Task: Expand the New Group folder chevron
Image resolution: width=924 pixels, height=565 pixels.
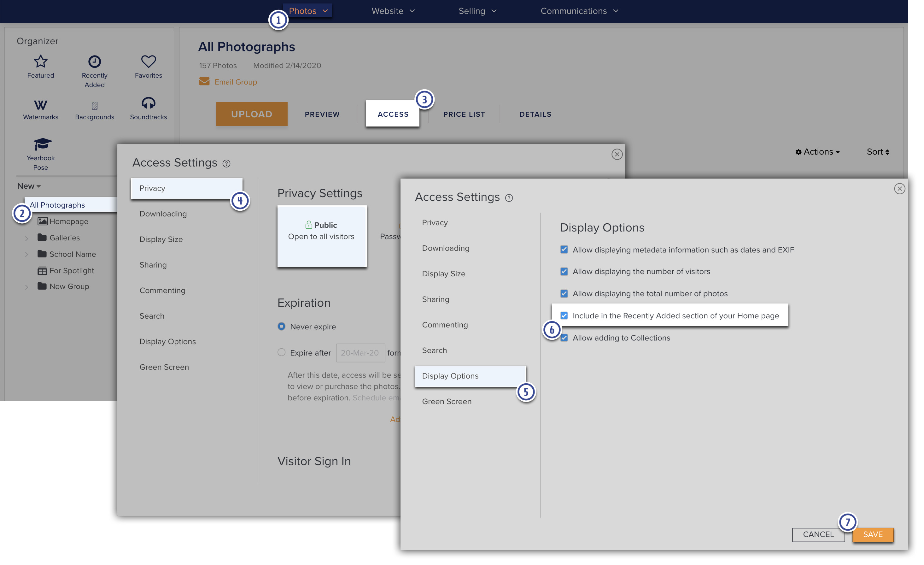Action: (x=26, y=287)
